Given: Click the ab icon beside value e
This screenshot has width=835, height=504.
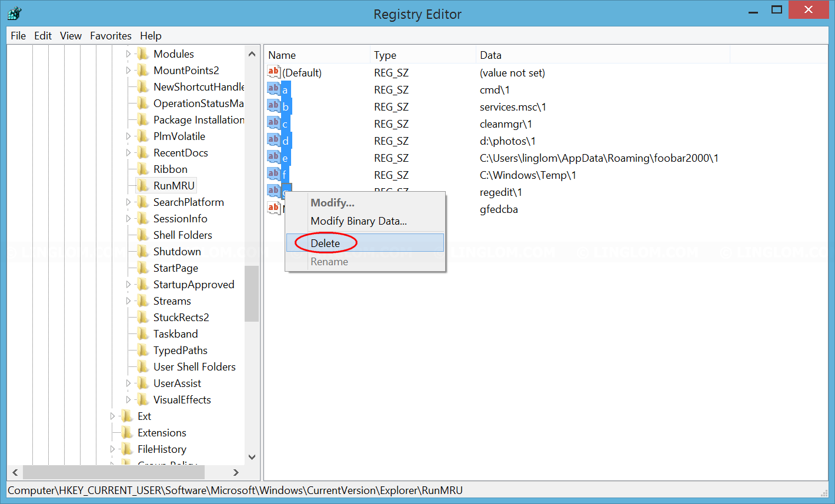Looking at the screenshot, I should point(273,158).
